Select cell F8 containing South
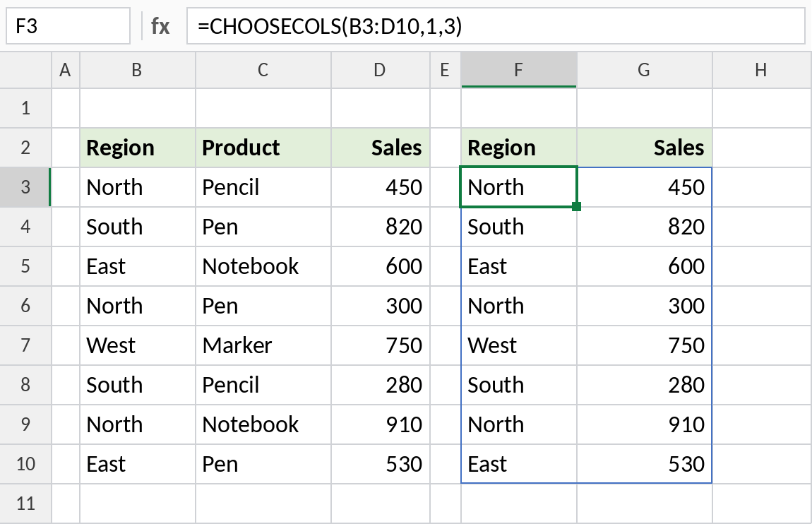The width and height of the screenshot is (812, 524). pos(518,385)
